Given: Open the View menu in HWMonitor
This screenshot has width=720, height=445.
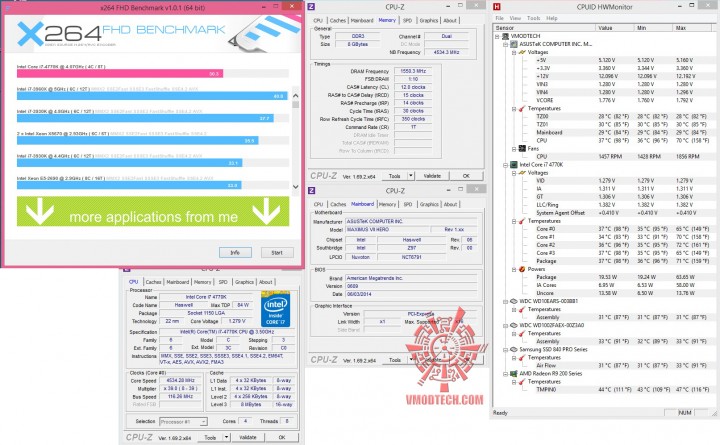Looking at the screenshot, I should [x=515, y=18].
